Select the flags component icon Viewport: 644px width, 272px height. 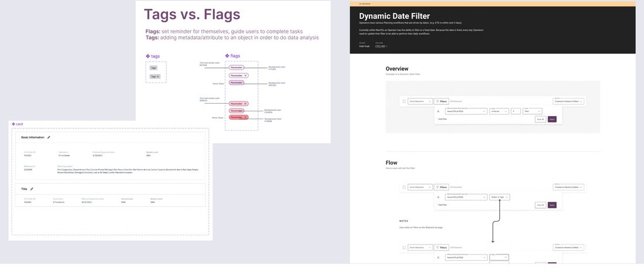coord(227,56)
